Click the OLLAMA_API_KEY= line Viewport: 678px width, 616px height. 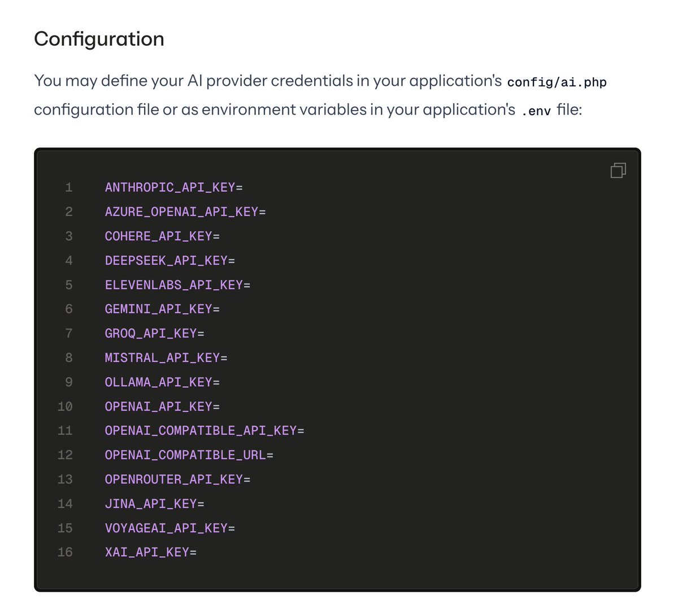[x=162, y=382]
